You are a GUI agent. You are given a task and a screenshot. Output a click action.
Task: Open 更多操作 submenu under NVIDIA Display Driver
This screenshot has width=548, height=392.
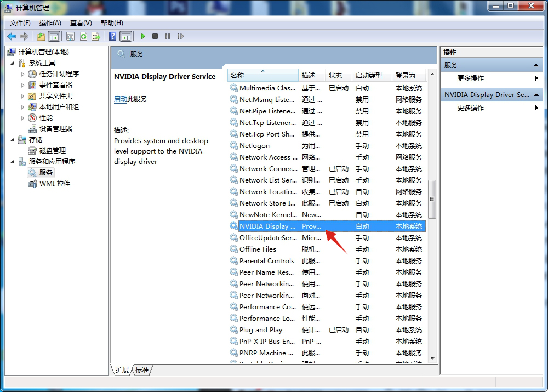(x=493, y=107)
